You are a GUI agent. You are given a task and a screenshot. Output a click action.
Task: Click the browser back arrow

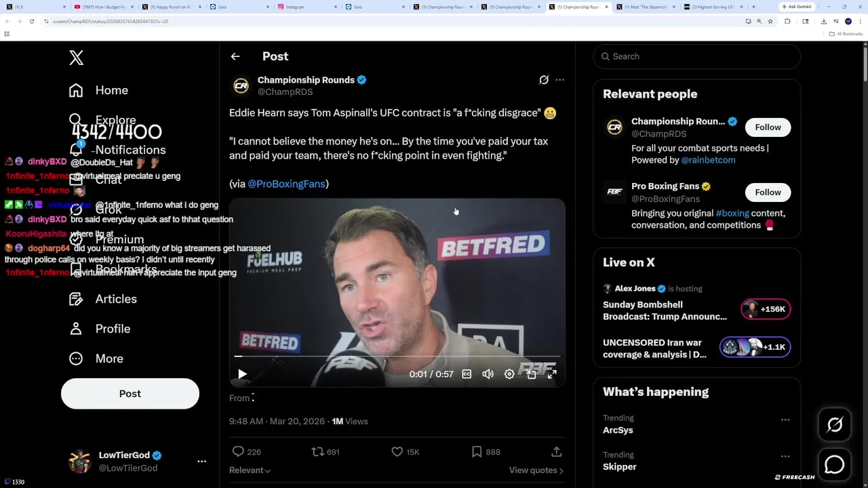7,21
